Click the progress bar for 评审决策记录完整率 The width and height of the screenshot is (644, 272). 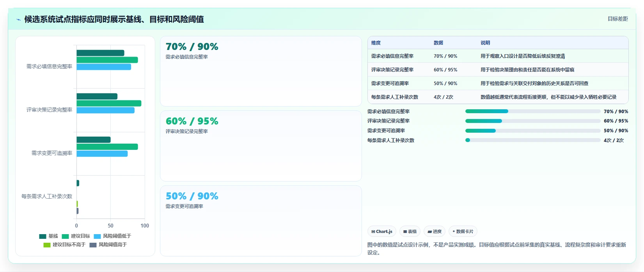coord(533,121)
